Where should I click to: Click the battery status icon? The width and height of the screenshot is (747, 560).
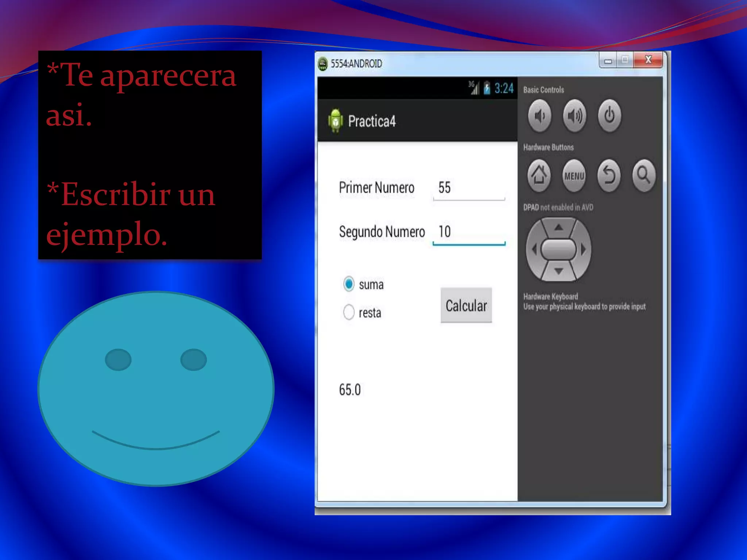(487, 88)
